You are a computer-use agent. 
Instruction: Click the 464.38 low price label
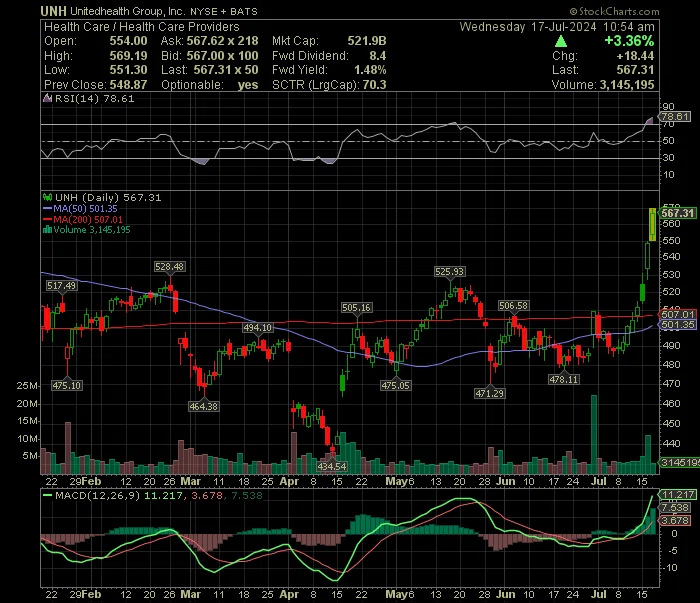coord(204,406)
